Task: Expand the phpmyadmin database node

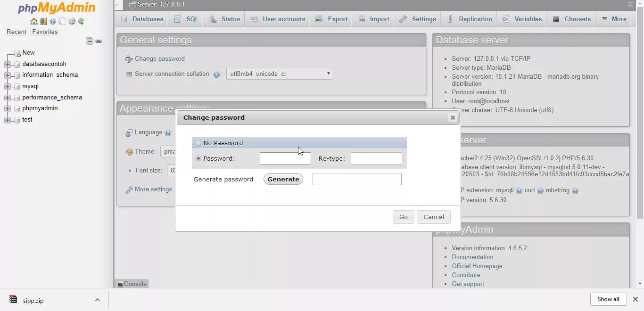Action: (8, 109)
